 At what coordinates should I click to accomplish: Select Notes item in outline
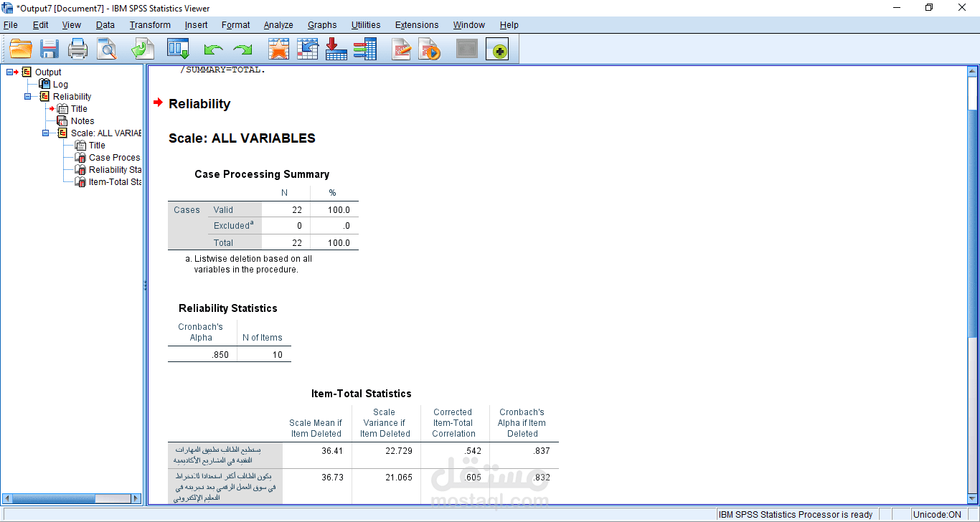coord(83,120)
